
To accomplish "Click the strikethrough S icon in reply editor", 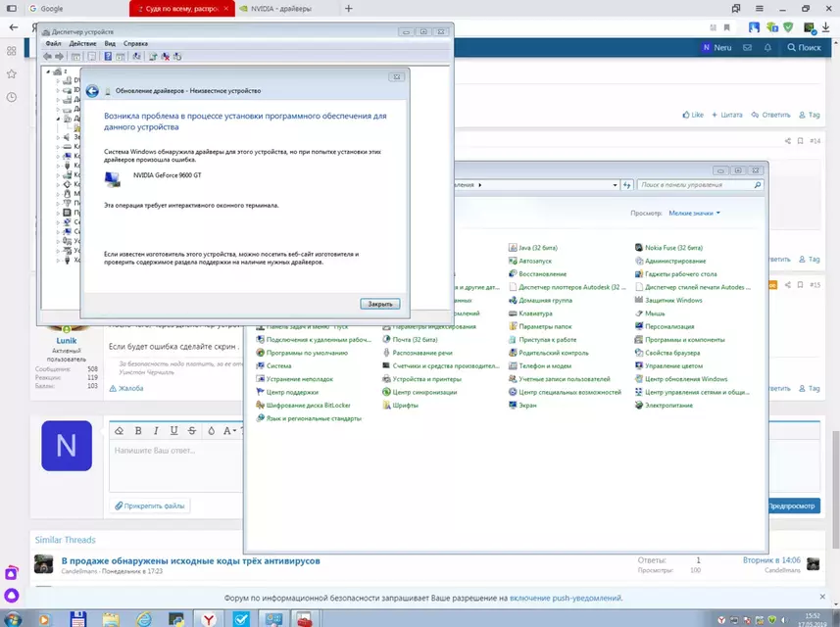I will [192, 430].
